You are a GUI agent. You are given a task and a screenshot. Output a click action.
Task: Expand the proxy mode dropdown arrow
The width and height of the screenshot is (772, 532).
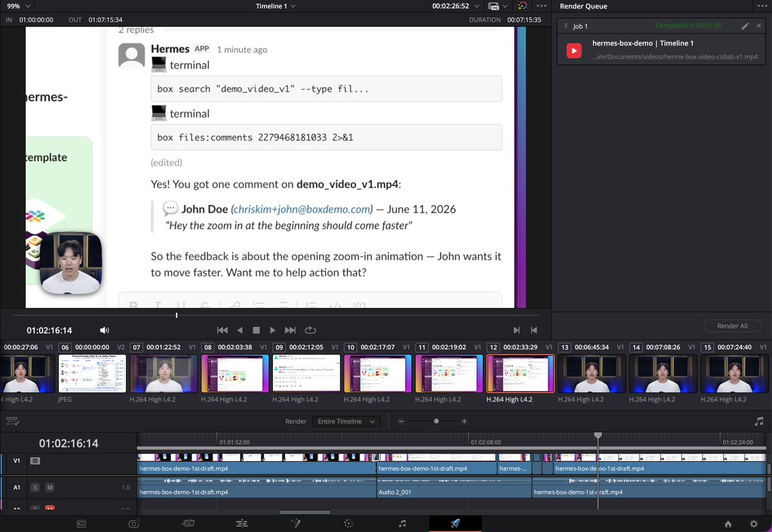(x=505, y=6)
